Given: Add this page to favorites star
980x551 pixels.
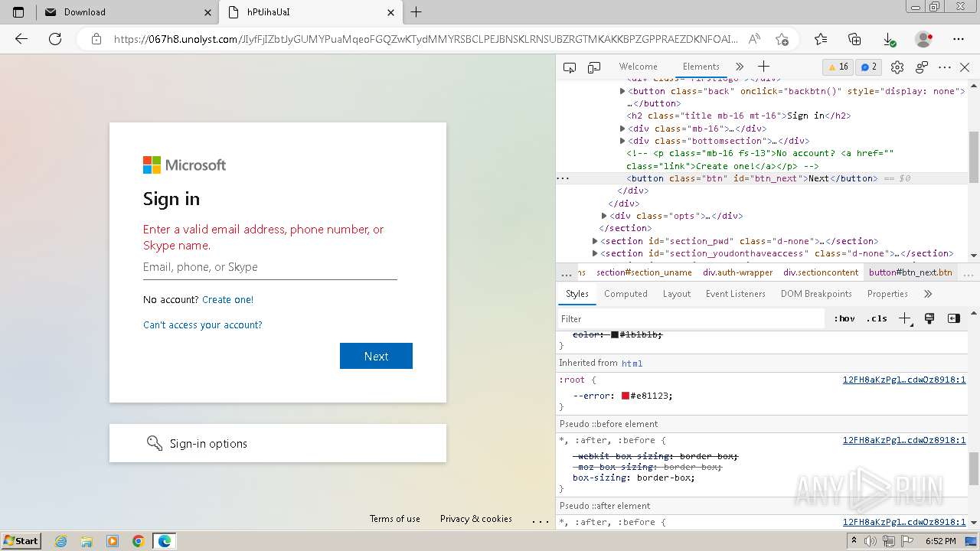Looking at the screenshot, I should [782, 39].
